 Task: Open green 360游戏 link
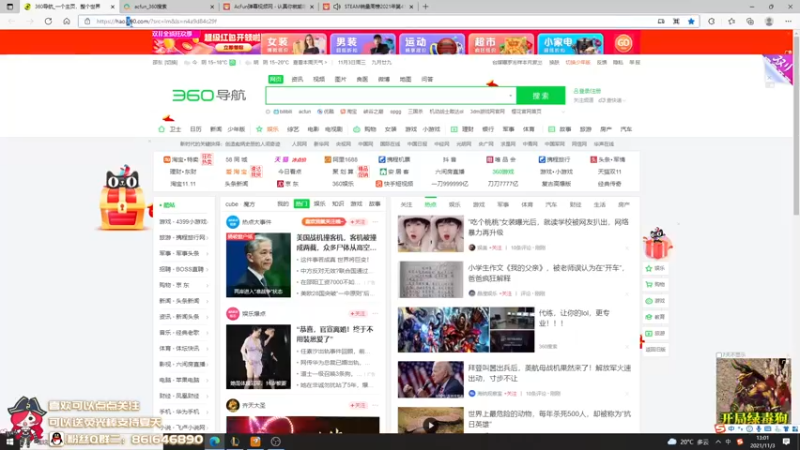[x=503, y=172]
